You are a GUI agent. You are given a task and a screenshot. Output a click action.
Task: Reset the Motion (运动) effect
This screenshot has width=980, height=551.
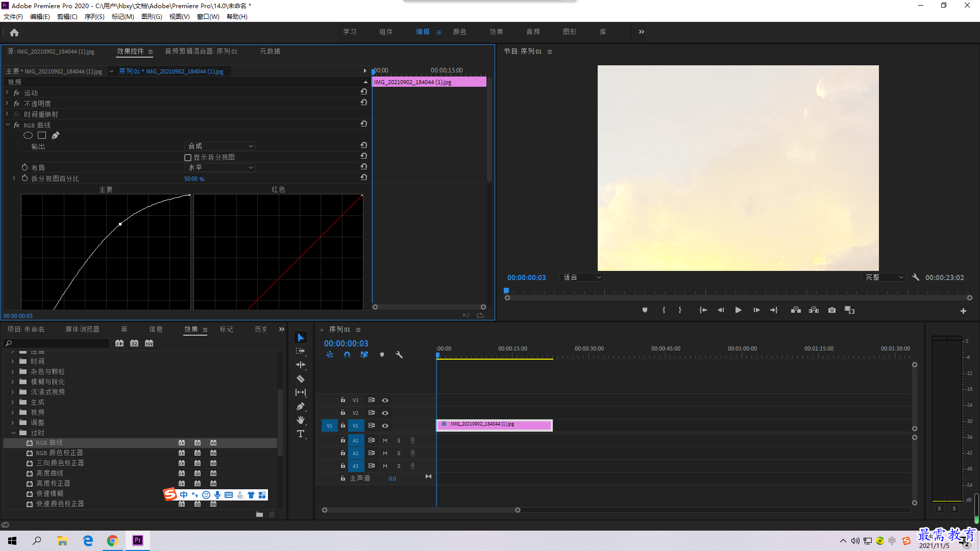click(363, 92)
